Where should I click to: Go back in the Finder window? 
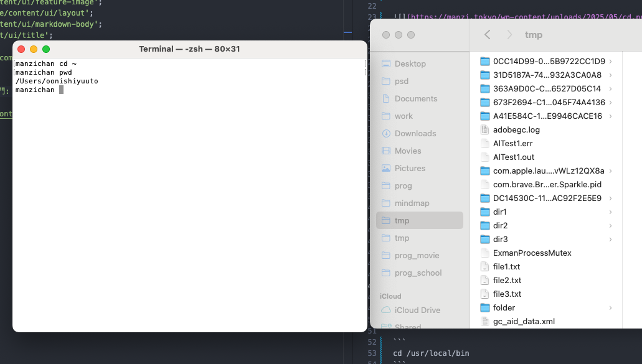pyautogui.click(x=487, y=35)
